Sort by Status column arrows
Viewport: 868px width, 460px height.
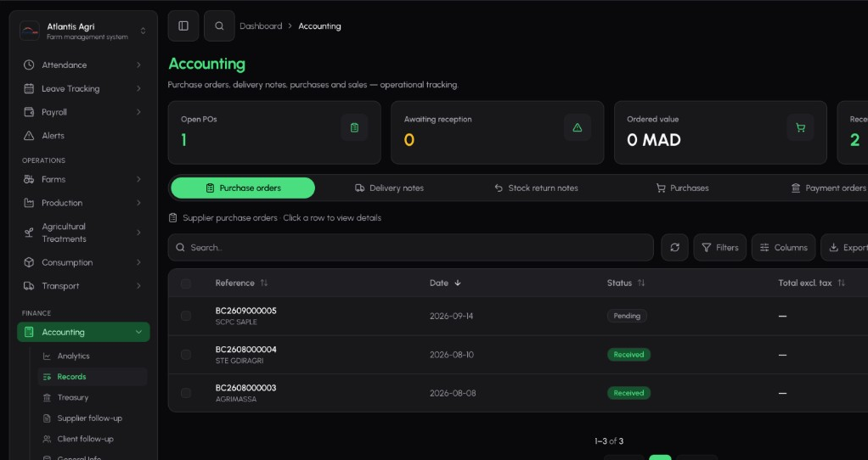tap(641, 283)
